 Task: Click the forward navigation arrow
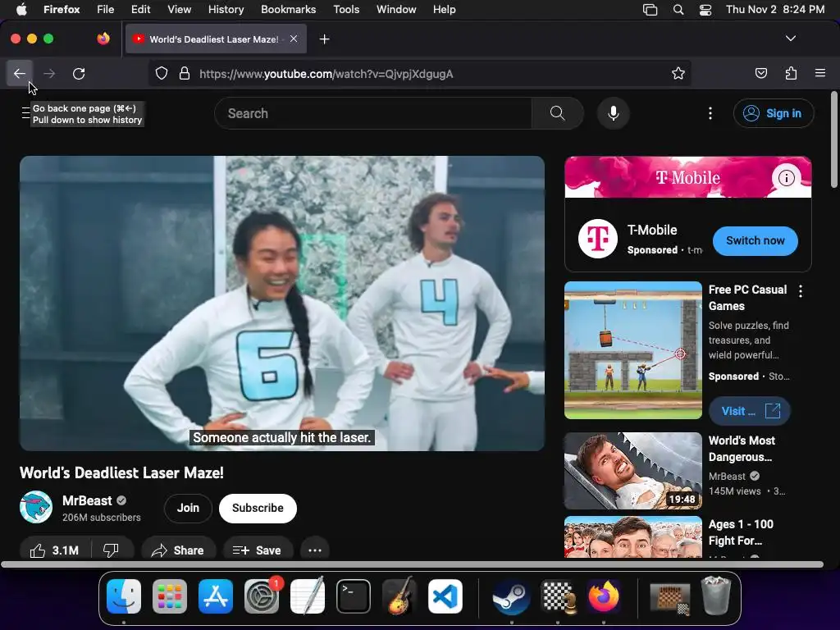pyautogui.click(x=49, y=73)
